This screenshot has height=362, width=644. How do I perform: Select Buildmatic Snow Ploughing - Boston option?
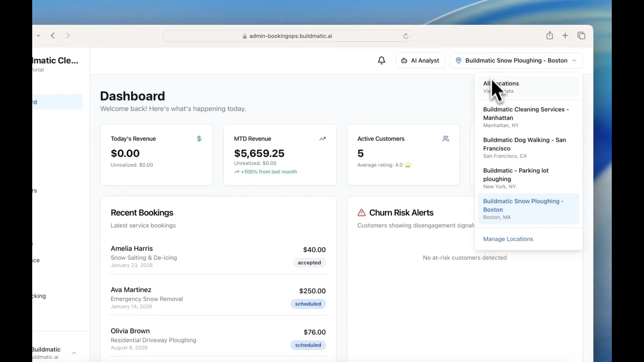point(529,209)
